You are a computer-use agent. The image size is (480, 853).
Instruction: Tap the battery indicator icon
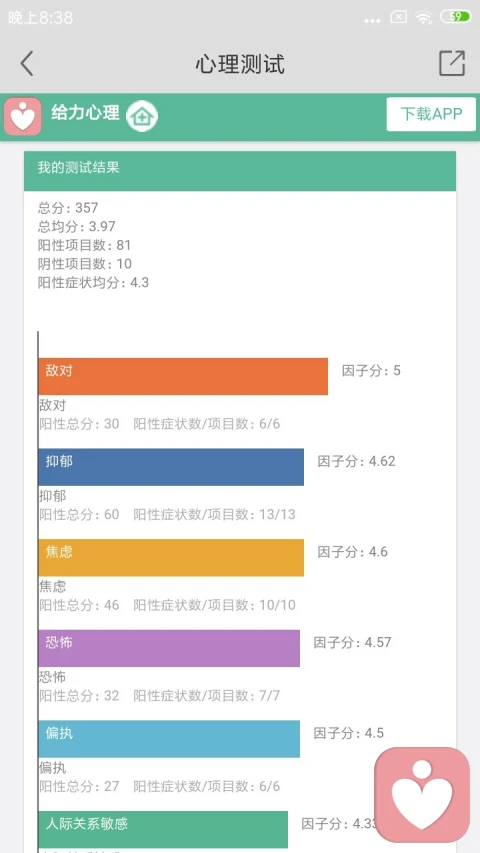pos(456,17)
